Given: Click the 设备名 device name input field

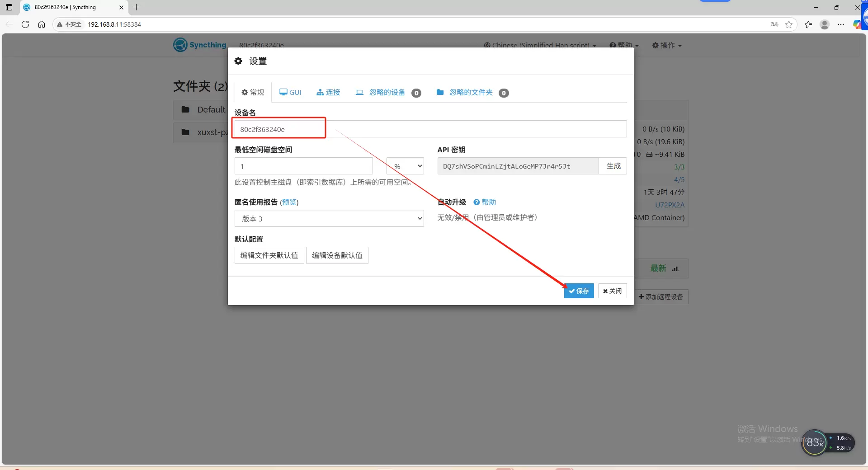Looking at the screenshot, I should coord(429,129).
